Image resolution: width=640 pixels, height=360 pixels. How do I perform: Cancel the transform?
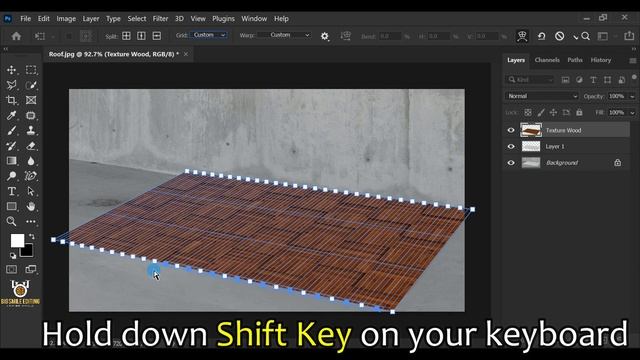[x=559, y=36]
